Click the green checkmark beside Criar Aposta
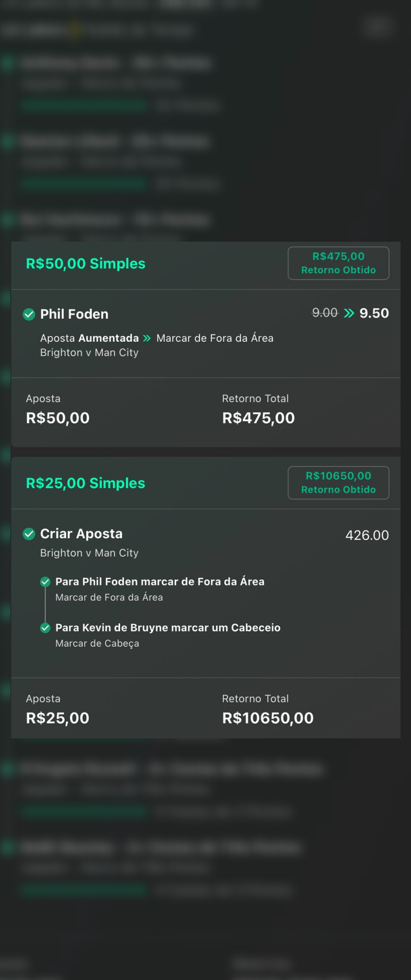 click(29, 534)
